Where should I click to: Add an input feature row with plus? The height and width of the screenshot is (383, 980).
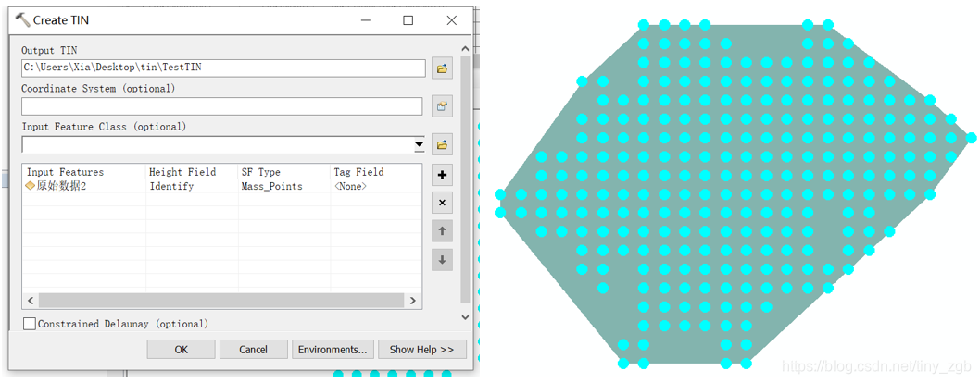tap(442, 175)
